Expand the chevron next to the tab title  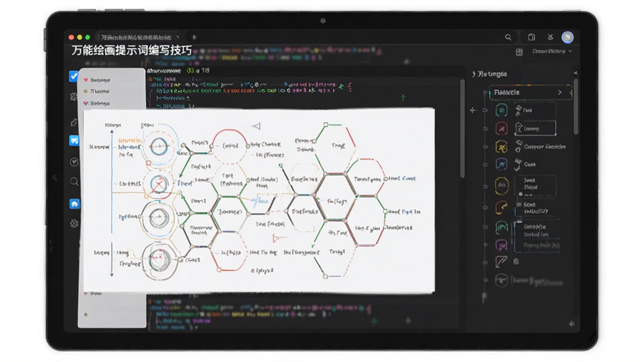coord(178,37)
